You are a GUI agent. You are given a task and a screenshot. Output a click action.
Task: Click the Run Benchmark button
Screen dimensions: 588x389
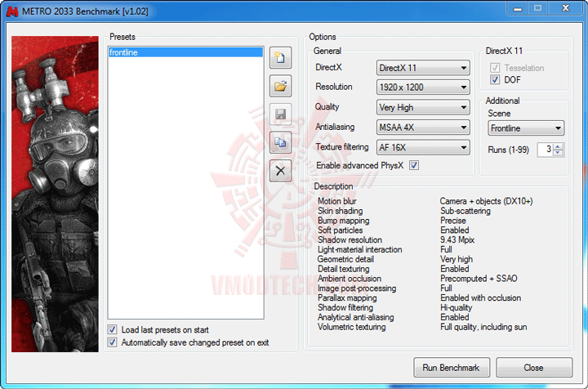(x=452, y=368)
